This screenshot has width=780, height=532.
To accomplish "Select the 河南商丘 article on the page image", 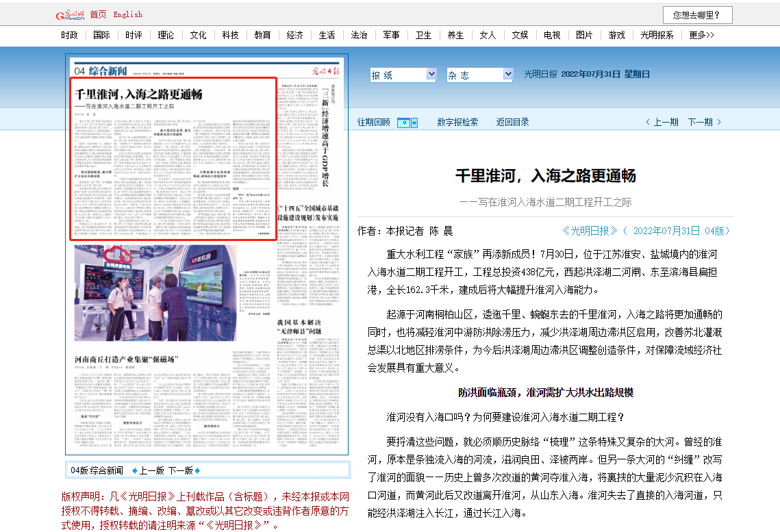I will click(x=126, y=359).
